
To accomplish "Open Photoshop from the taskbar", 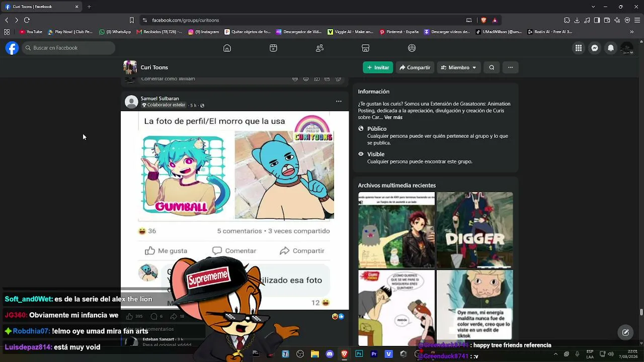I will pyautogui.click(x=359, y=354).
